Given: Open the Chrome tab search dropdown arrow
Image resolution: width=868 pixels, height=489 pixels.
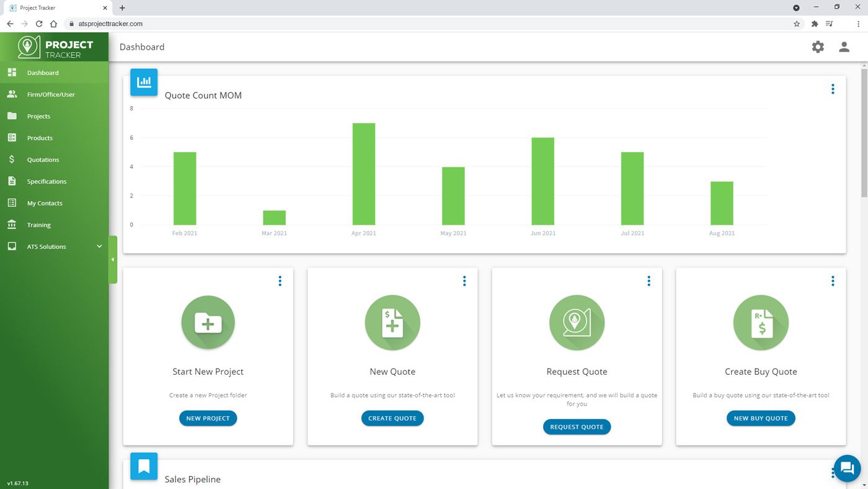Looking at the screenshot, I should (x=797, y=7).
